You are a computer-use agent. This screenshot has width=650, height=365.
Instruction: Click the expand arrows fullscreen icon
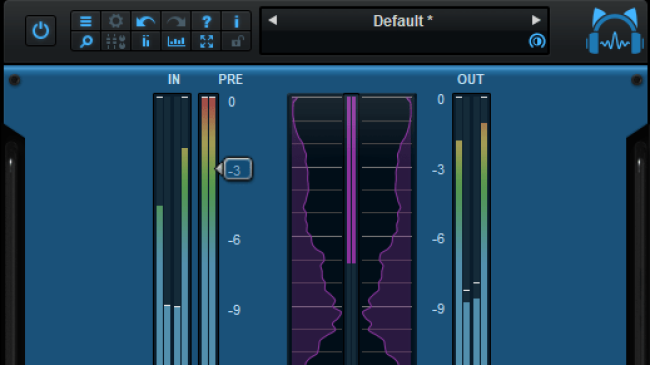[206, 41]
